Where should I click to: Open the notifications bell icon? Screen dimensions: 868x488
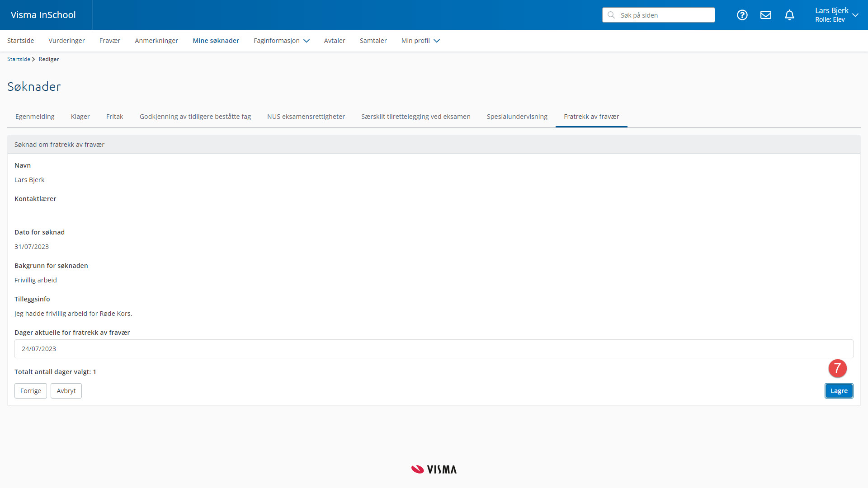click(789, 15)
